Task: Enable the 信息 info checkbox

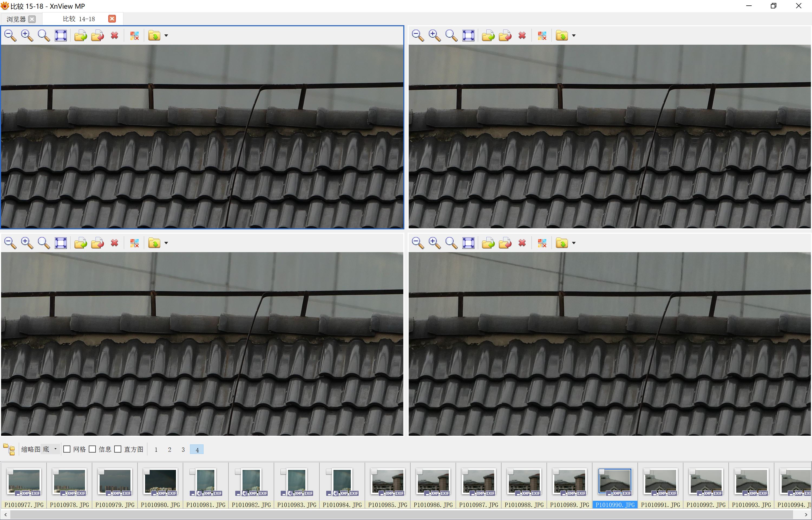Action: [x=93, y=449]
